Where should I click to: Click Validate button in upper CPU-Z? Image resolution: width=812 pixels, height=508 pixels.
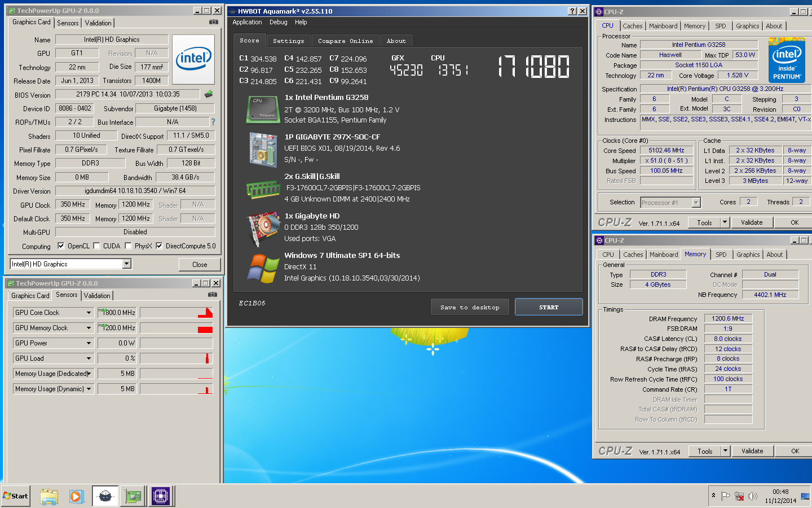pyautogui.click(x=752, y=222)
